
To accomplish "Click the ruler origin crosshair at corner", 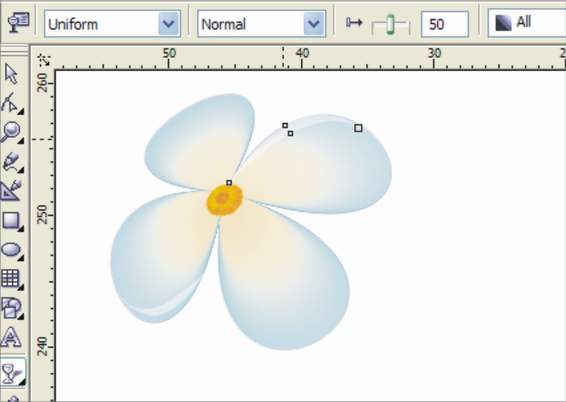I will click(44, 60).
